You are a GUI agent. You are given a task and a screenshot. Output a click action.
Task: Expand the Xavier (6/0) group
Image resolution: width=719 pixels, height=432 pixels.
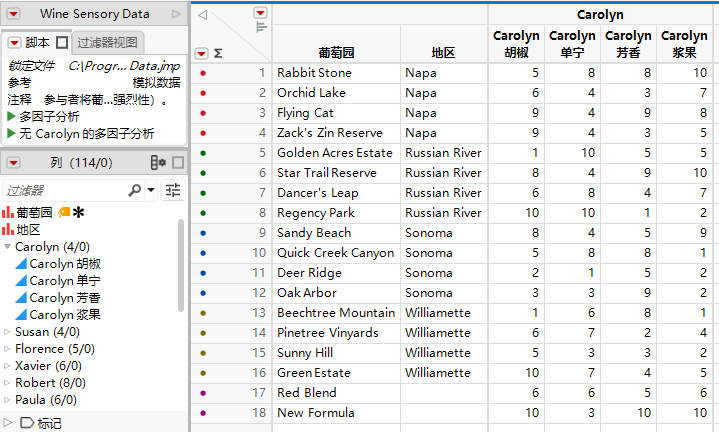pyautogui.click(x=7, y=366)
